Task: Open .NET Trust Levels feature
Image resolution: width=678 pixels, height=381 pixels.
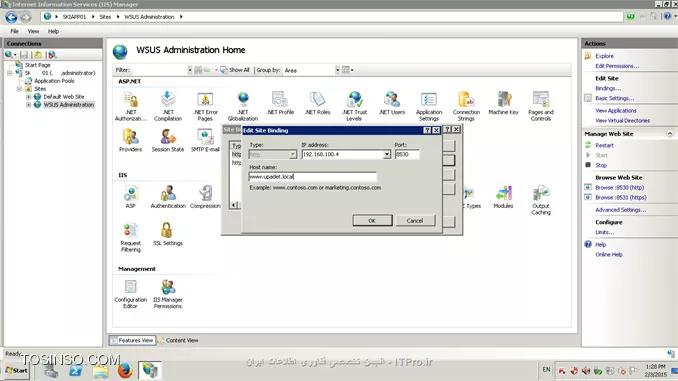Action: pos(354,106)
